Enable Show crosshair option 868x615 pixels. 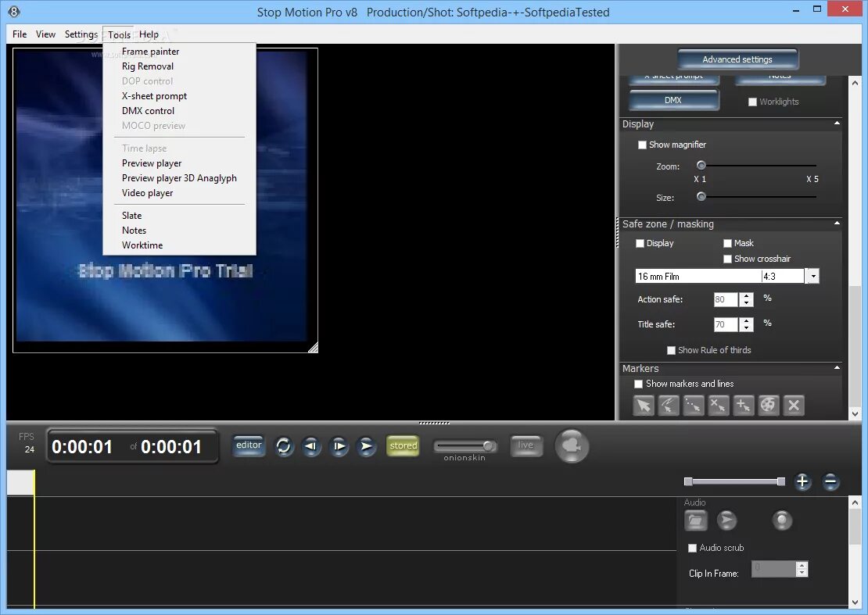coord(727,259)
